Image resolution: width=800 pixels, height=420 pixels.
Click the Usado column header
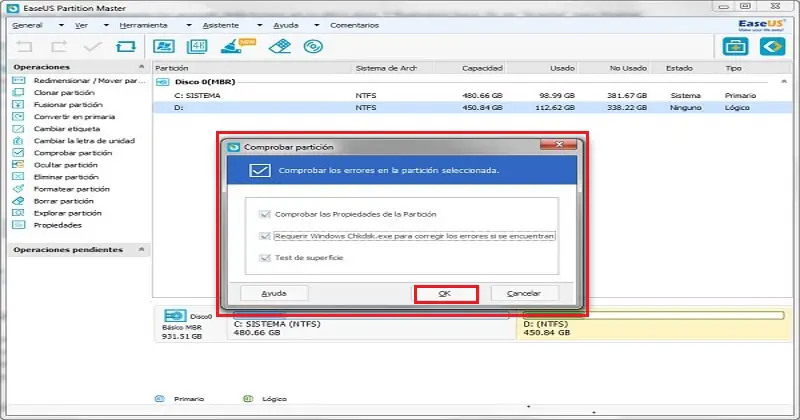click(562, 68)
